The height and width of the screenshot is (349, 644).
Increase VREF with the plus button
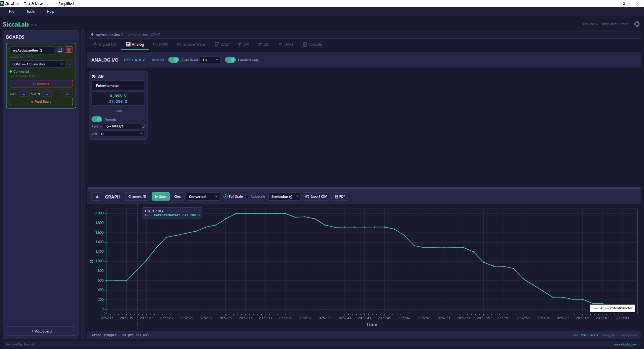[47, 94]
